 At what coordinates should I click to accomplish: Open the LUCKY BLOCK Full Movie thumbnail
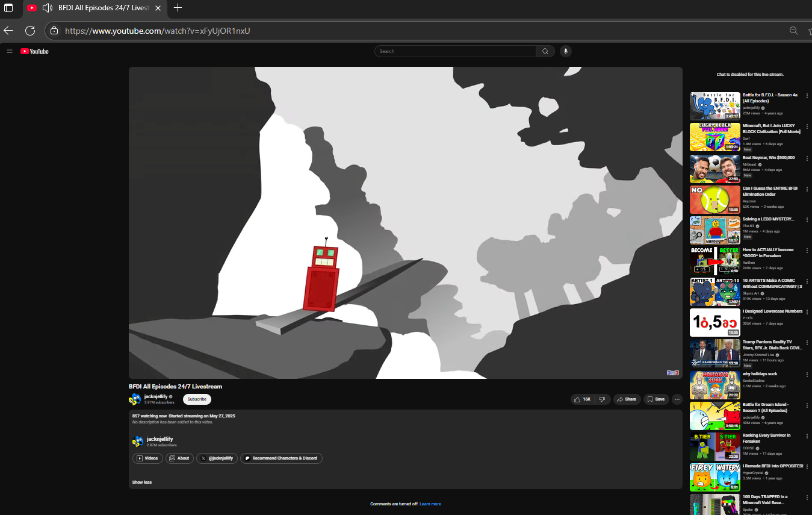(x=715, y=137)
